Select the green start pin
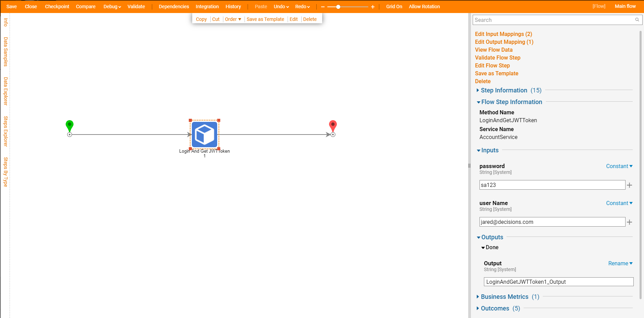644x318 pixels. 69,126
